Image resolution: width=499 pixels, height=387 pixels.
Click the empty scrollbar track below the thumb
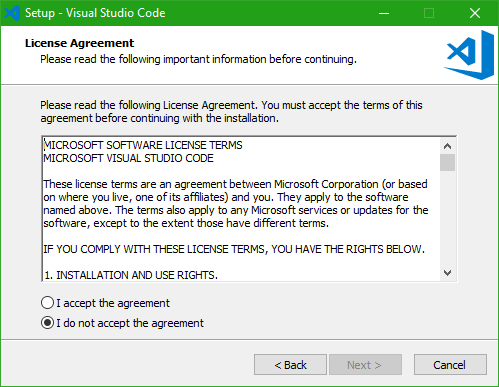pos(447,218)
